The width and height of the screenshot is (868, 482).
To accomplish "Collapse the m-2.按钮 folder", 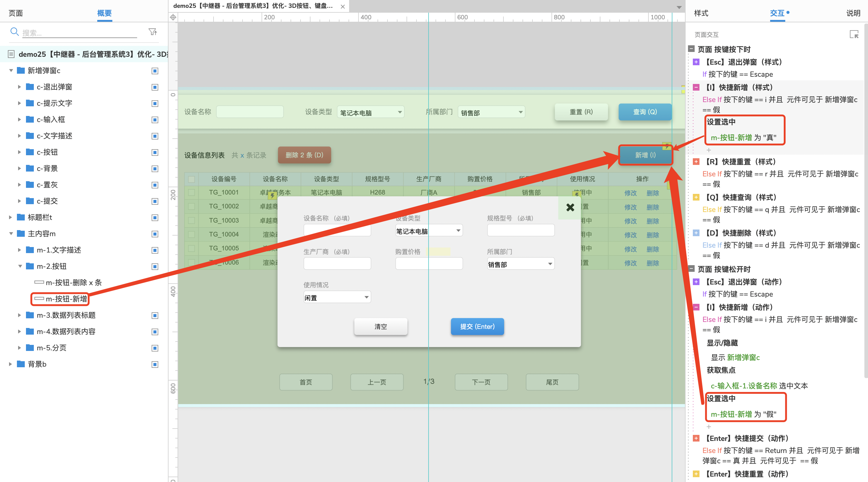I will click(20, 266).
